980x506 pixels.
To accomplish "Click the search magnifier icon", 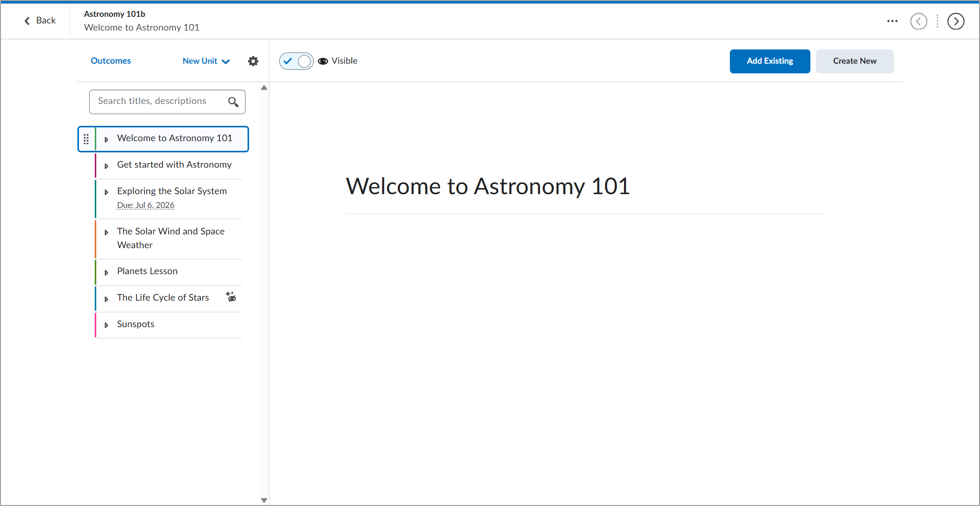I will click(x=233, y=102).
